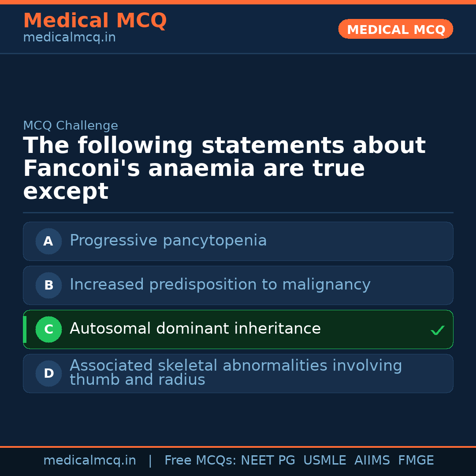The width and height of the screenshot is (476, 476).
Task: Select the Progressive pancytopenia answer
Action: click(x=168, y=241)
